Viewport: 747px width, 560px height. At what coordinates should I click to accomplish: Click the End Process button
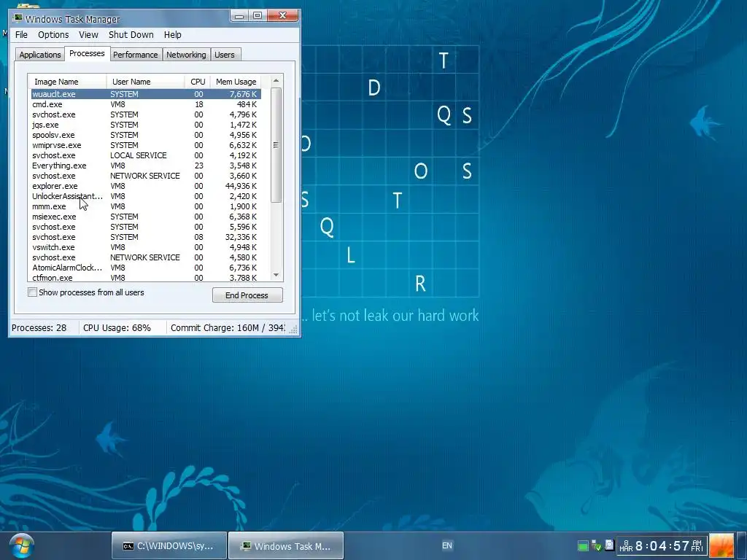[x=247, y=295]
